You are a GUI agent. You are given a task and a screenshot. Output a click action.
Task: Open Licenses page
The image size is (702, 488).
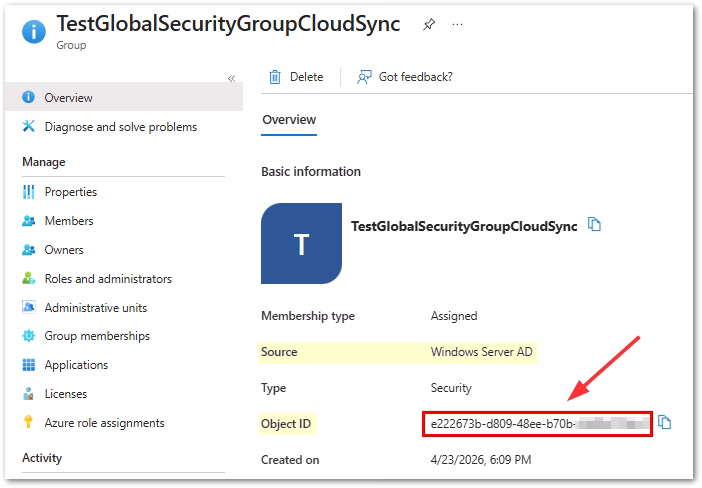click(x=65, y=394)
